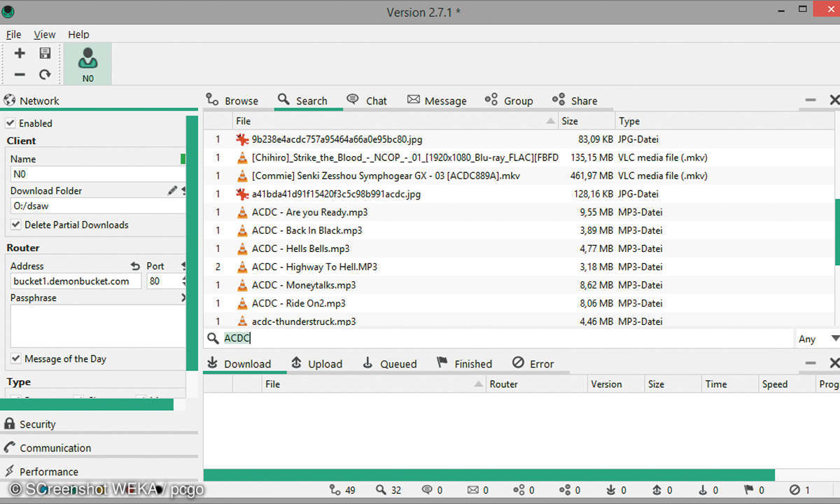Show the Queued transfers tab
This screenshot has width=840, height=504.
389,363
